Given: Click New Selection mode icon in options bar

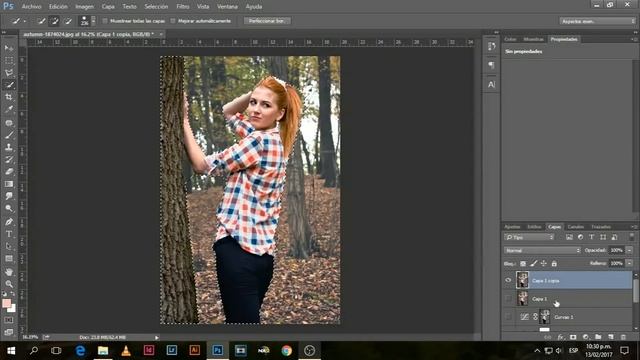Looking at the screenshot, I should (x=41, y=21).
